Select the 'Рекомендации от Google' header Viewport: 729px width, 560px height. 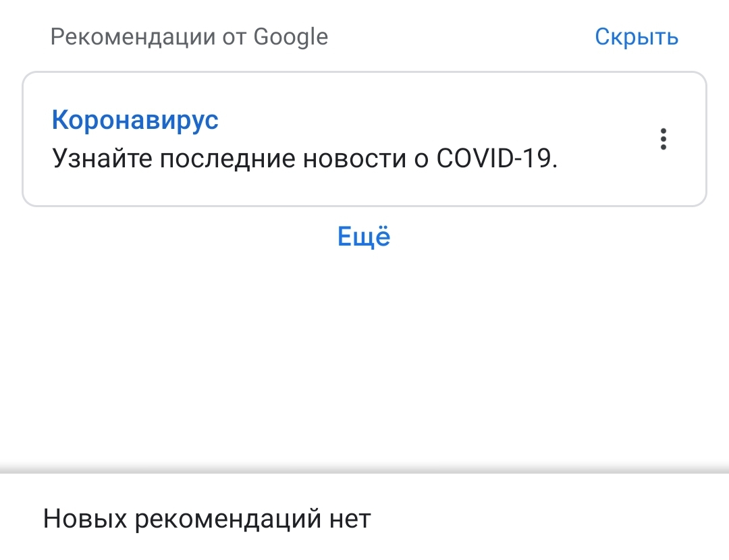point(189,36)
